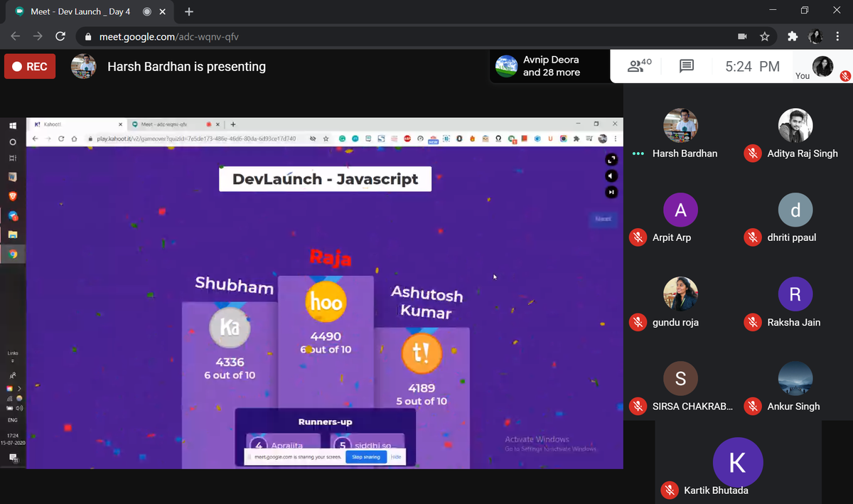Click Raja's gold hoo medal
The image size is (853, 504).
(326, 302)
